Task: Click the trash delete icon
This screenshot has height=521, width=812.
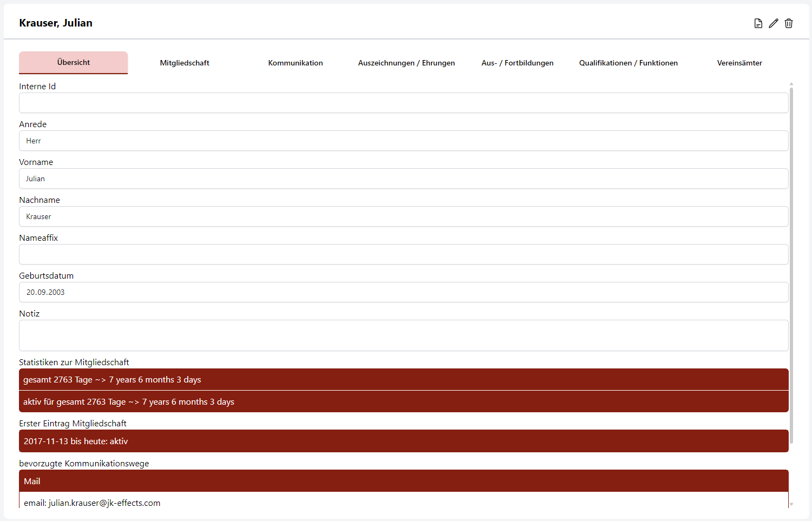Action: 789,23
